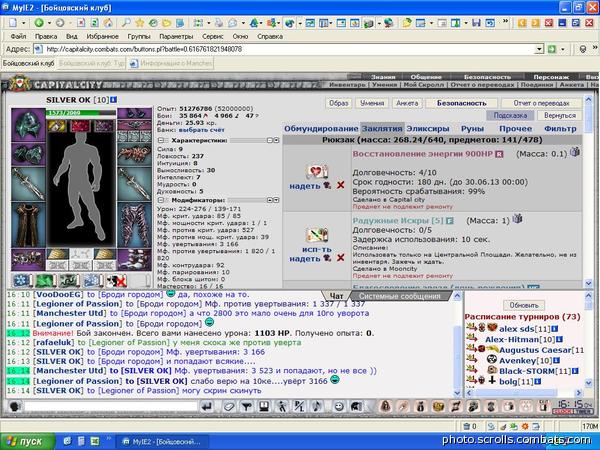Click the Образ button

pyautogui.click(x=339, y=103)
